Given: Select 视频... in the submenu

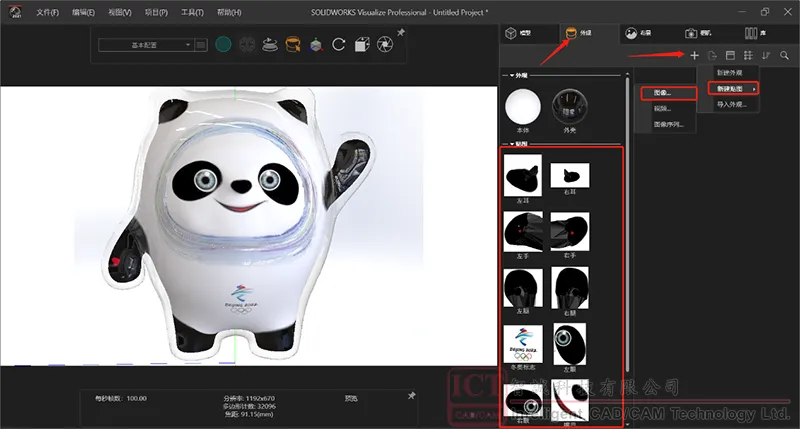Looking at the screenshot, I should tap(662, 109).
